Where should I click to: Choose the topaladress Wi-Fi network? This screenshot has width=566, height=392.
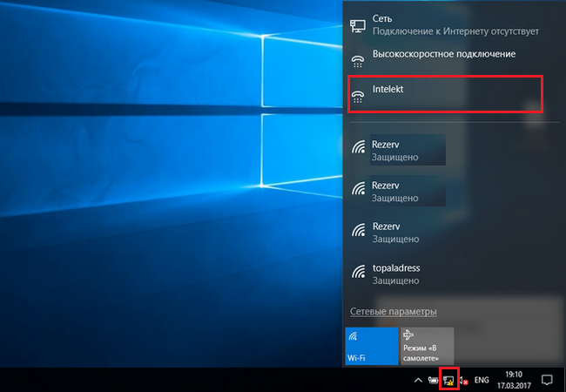[454, 274]
